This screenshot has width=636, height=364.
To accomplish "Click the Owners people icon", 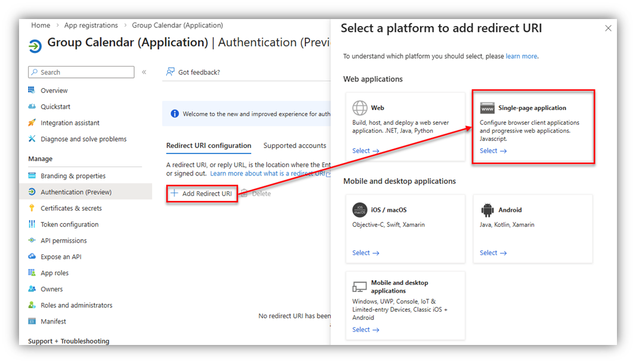I will [32, 288].
